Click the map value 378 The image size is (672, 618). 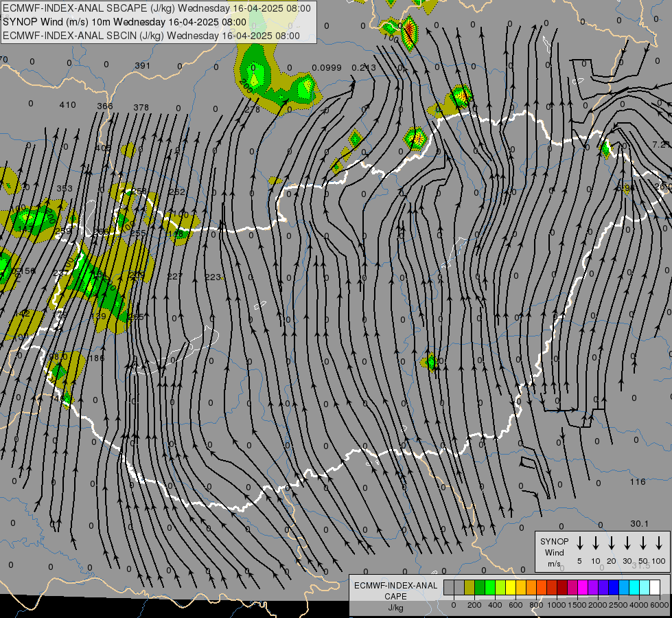[141, 107]
